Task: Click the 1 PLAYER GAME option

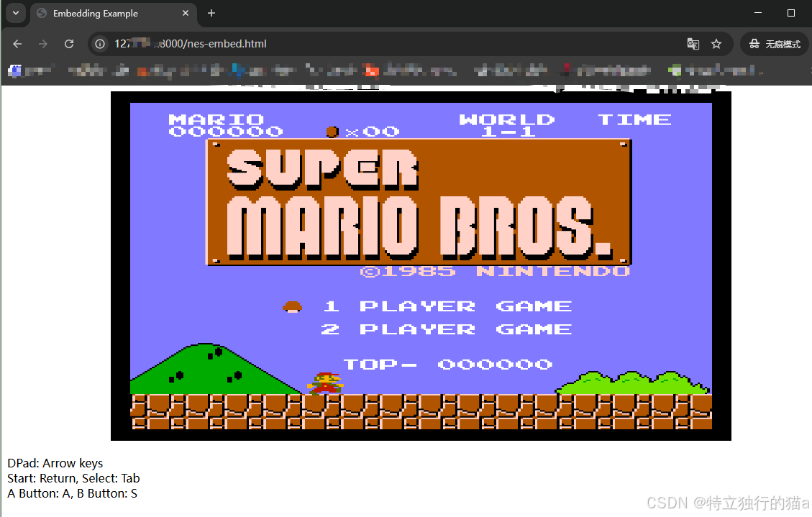Action: point(447,306)
